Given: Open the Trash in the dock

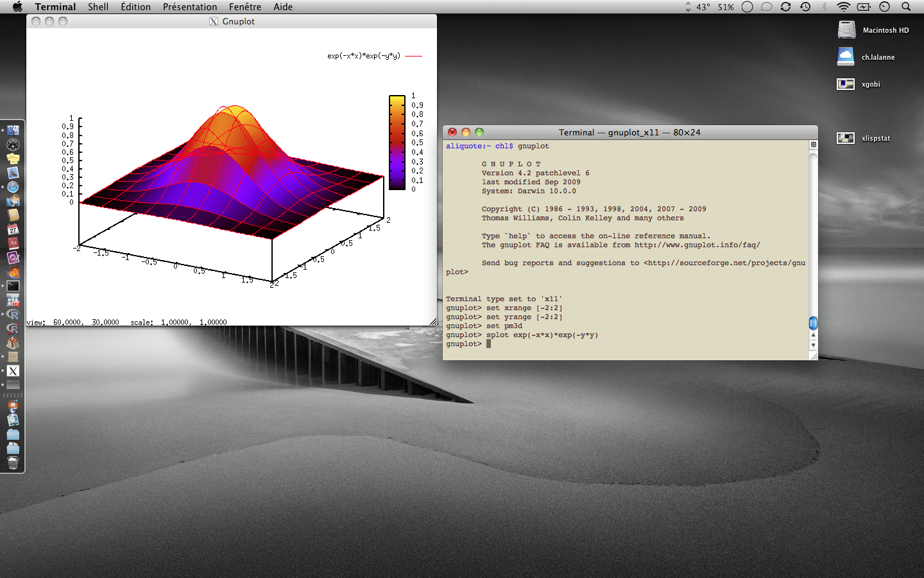Looking at the screenshot, I should pos(13,462).
